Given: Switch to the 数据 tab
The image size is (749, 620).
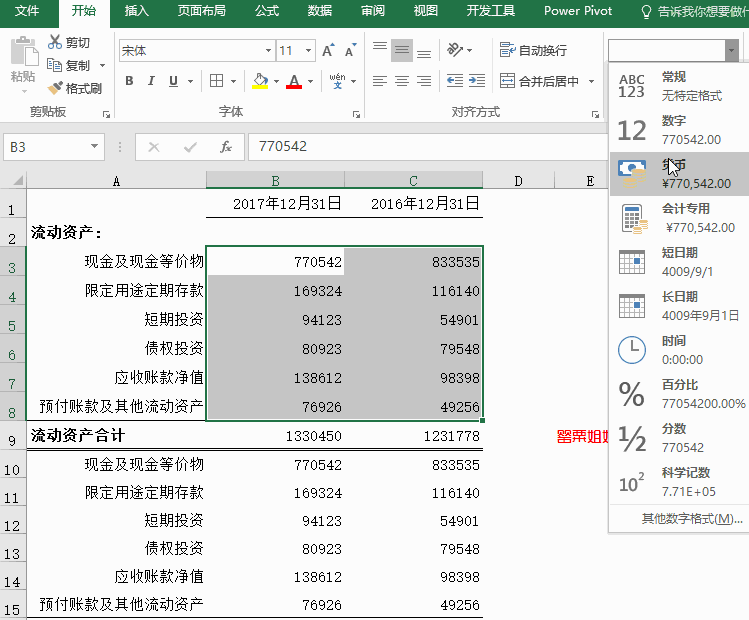Looking at the screenshot, I should (320, 11).
